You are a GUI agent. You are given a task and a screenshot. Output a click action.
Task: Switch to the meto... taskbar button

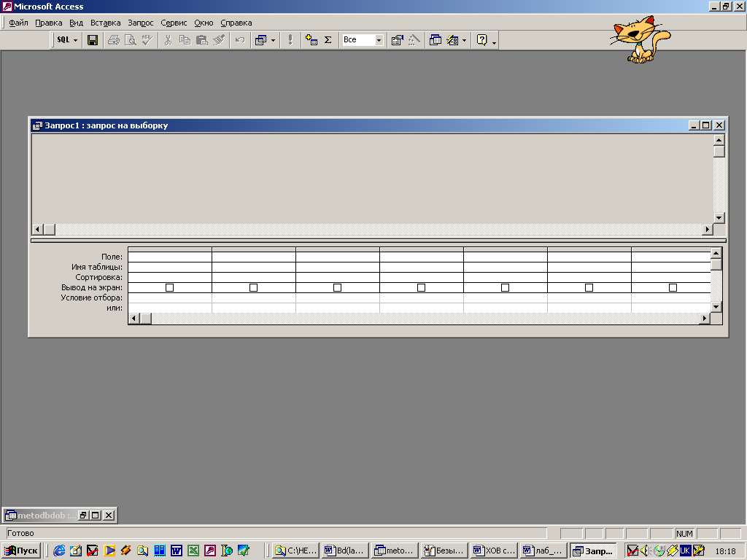tap(395, 551)
